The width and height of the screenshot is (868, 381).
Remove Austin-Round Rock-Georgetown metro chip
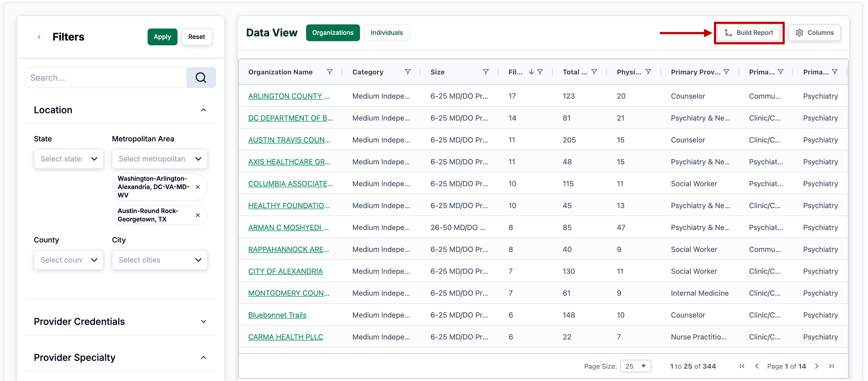[x=198, y=215]
